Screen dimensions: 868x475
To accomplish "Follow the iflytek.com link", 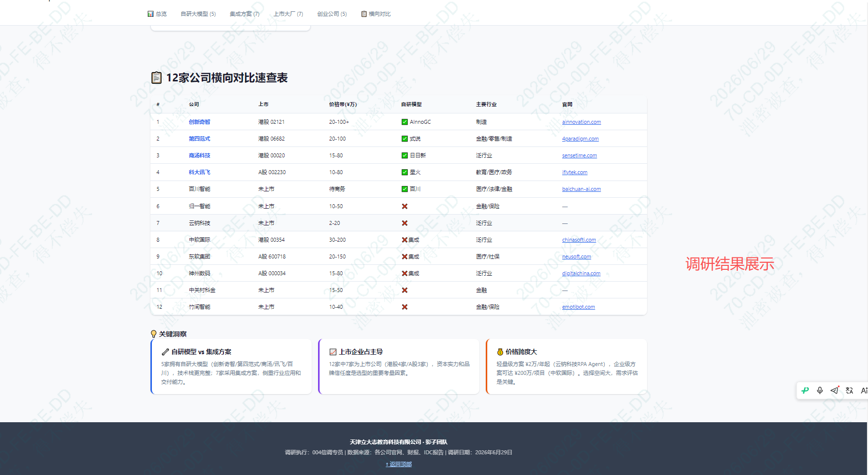I will click(575, 172).
